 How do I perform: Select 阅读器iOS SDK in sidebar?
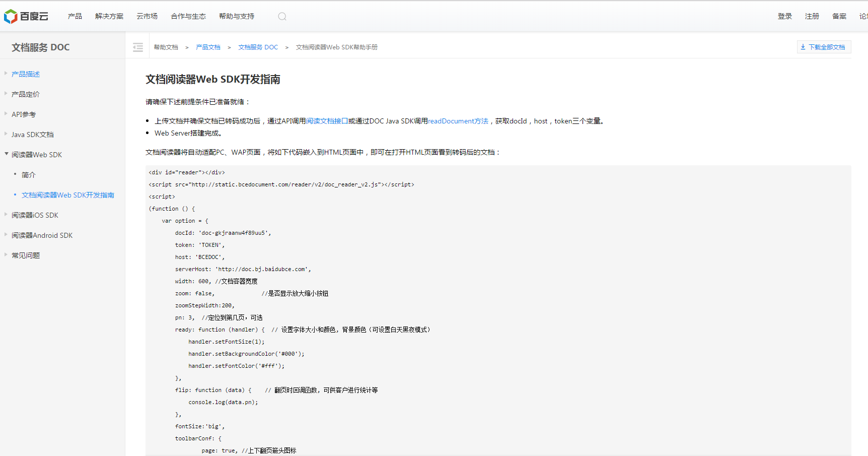click(35, 215)
